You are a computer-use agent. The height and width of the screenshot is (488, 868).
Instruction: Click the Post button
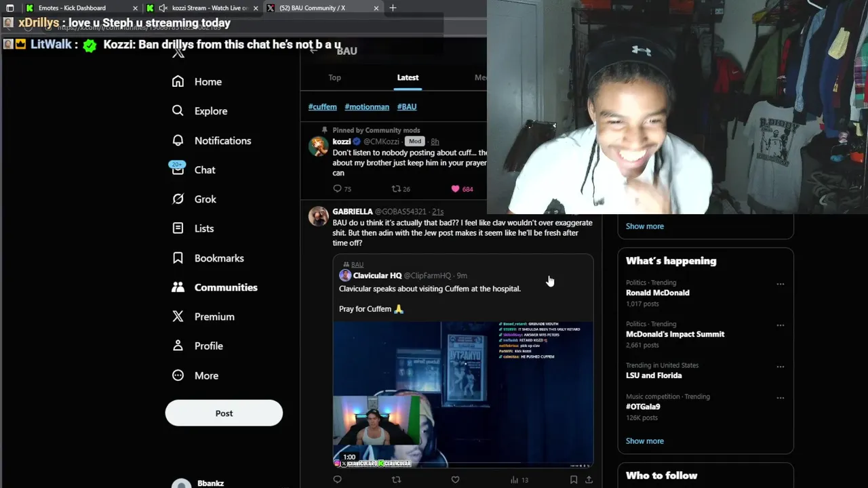pos(224,413)
